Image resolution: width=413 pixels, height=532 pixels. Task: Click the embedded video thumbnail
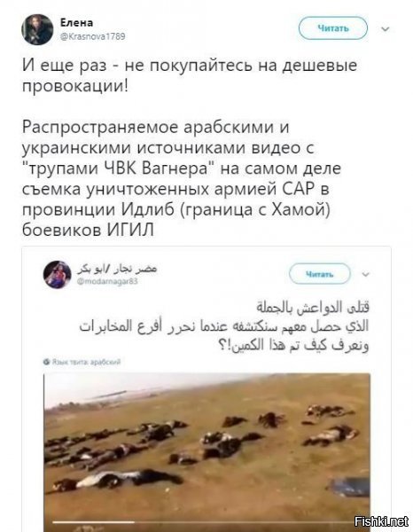(206, 452)
